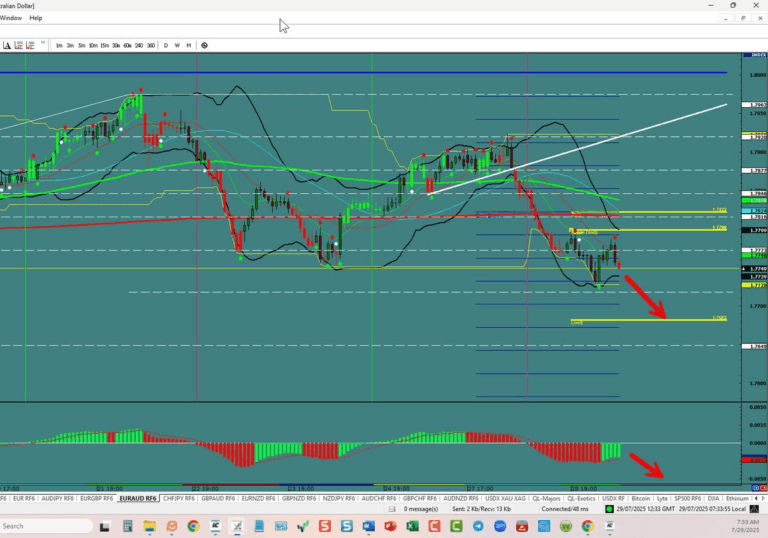Screen dimensions: 768x538
Task: Click the 'Connected/48 ms' status text
Action: pos(565,509)
